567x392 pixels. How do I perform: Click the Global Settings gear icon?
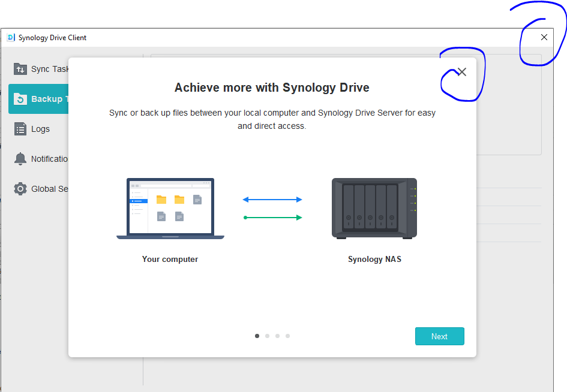pyautogui.click(x=20, y=189)
